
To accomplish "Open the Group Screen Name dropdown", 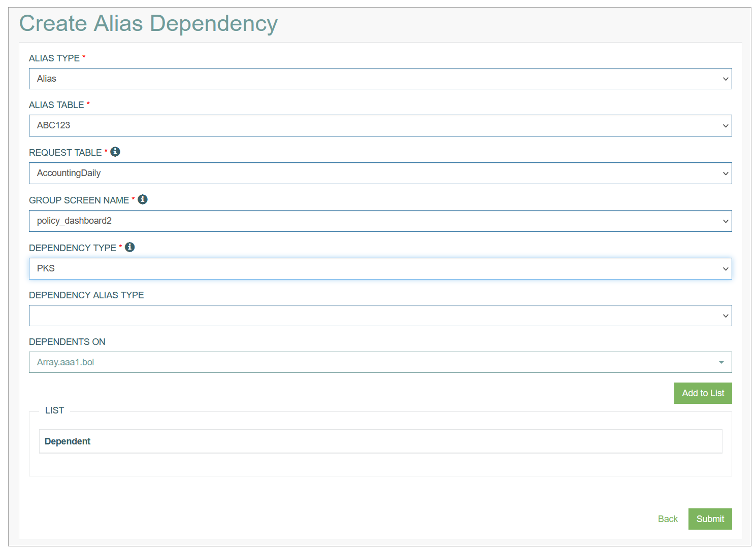I will pyautogui.click(x=380, y=221).
